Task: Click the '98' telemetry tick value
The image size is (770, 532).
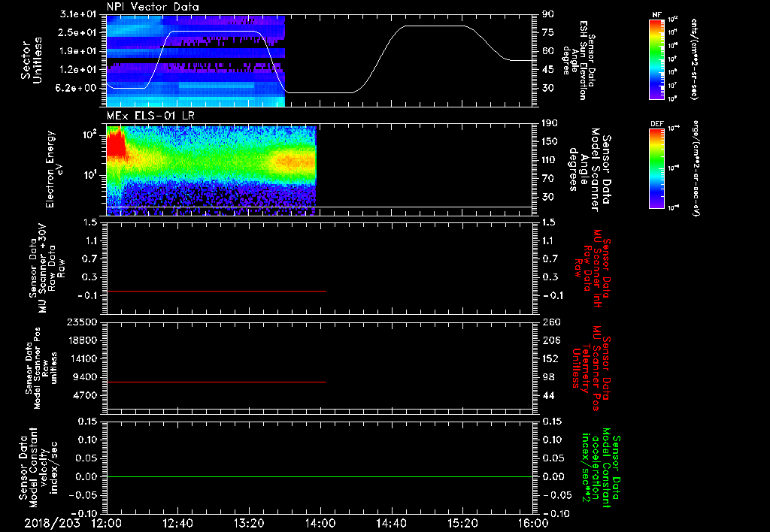Action: [548, 377]
